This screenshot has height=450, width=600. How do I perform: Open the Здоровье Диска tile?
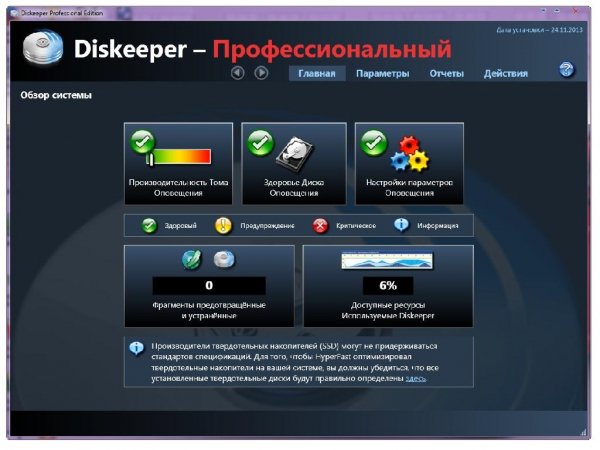tap(294, 163)
